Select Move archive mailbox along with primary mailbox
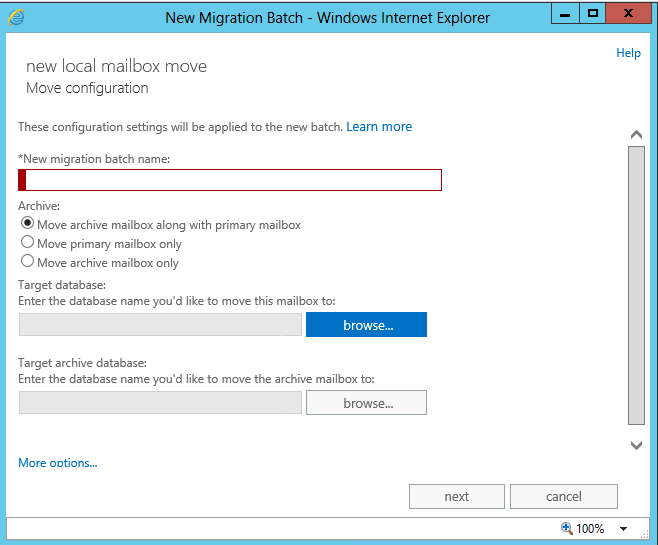The image size is (658, 545). (x=27, y=224)
